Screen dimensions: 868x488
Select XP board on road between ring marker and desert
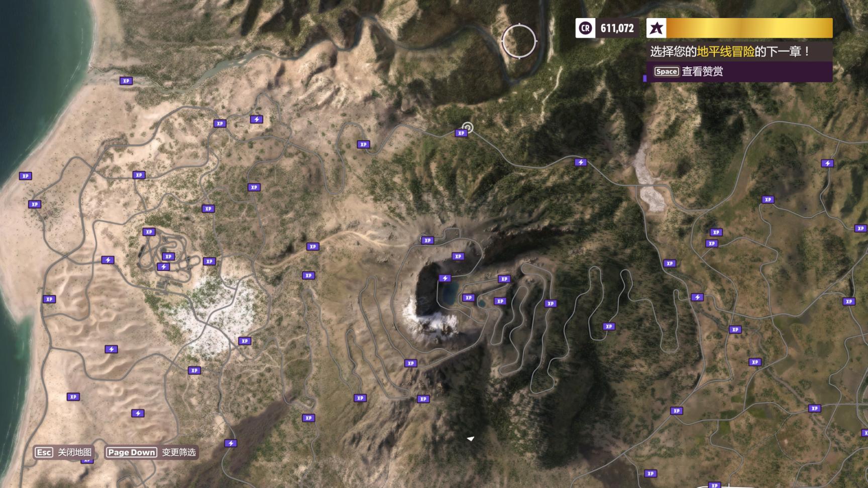pos(363,145)
